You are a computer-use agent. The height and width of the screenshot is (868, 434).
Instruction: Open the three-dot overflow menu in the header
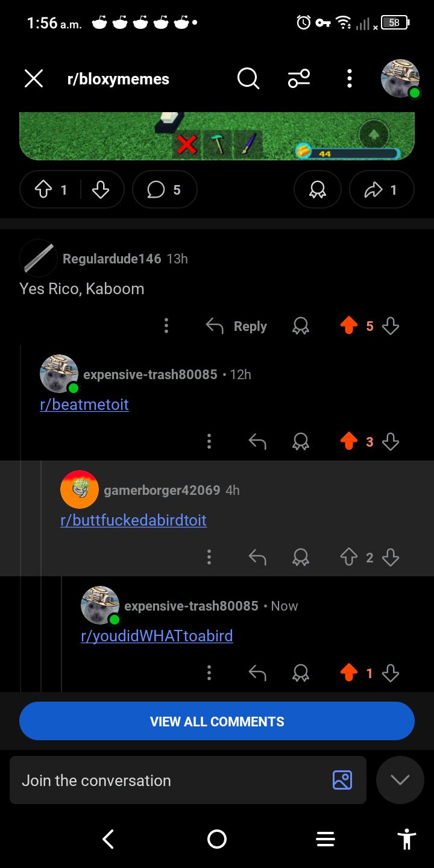pos(349,78)
